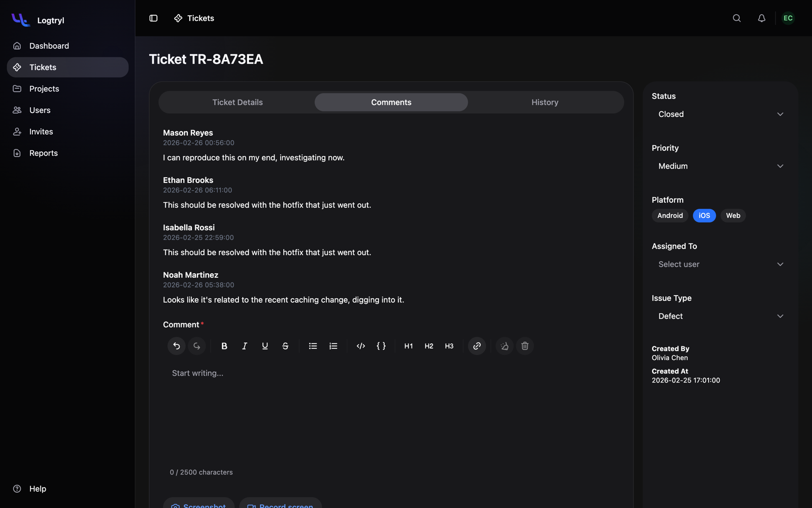Viewport: 812px width, 508px height.
Task: Expand the Priority dropdown set to Medium
Action: [721, 166]
